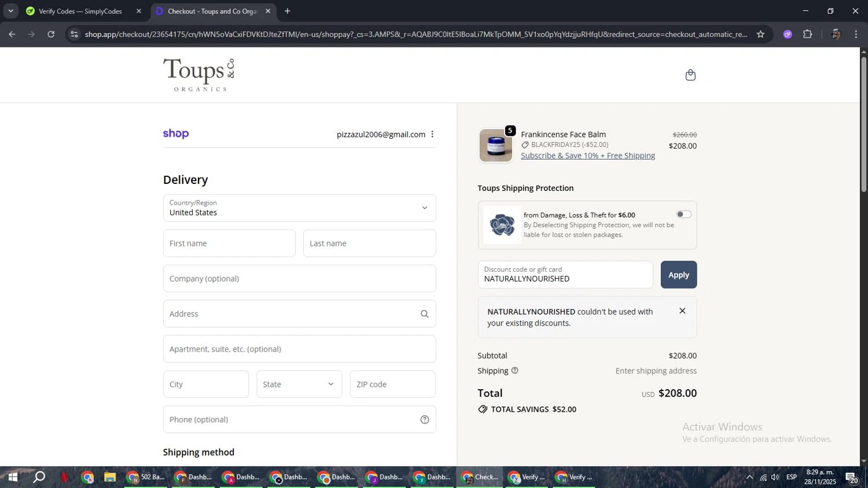Expand the Country/Region dropdown
Image resolution: width=868 pixels, height=488 pixels.
[x=299, y=208]
